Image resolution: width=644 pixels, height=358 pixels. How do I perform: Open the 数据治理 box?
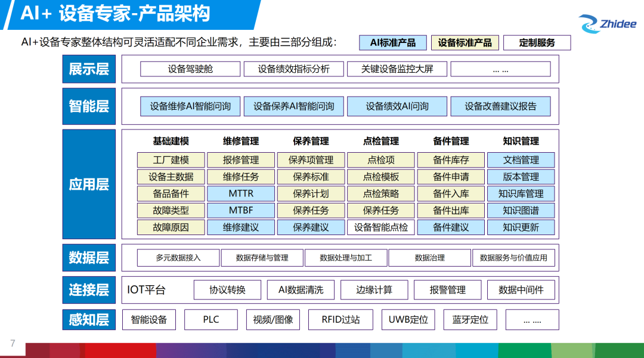click(429, 258)
